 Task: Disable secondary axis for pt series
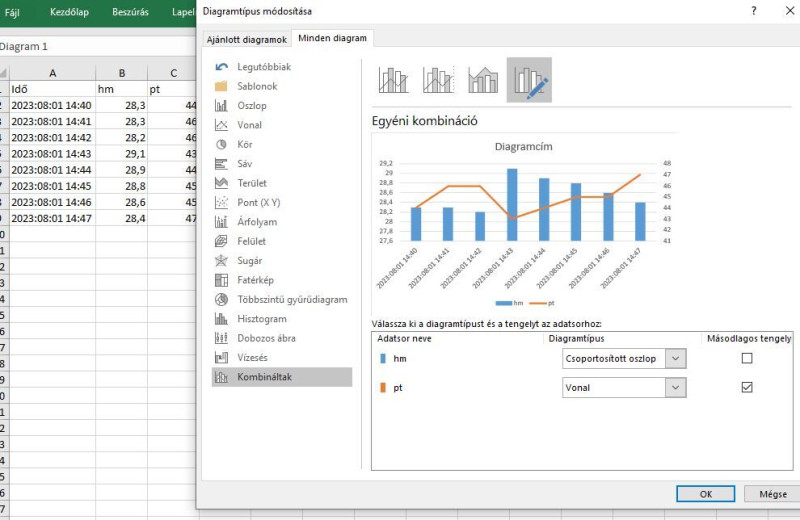pyautogui.click(x=747, y=387)
